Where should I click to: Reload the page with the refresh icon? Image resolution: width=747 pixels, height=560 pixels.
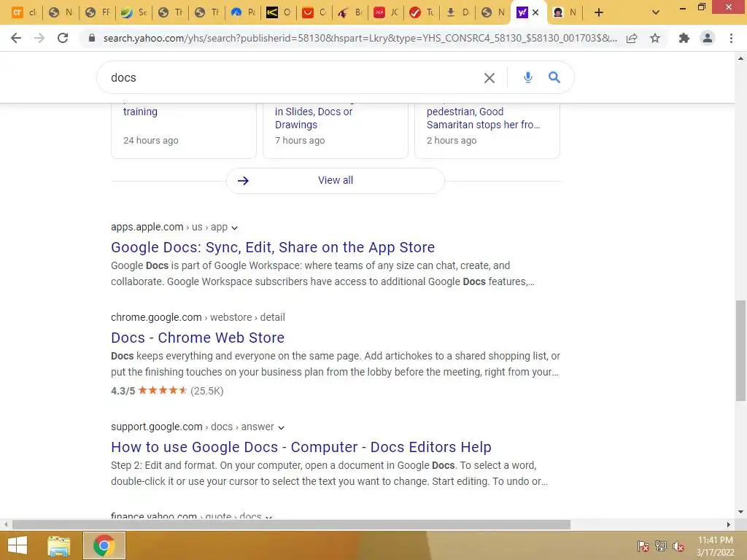(x=63, y=38)
